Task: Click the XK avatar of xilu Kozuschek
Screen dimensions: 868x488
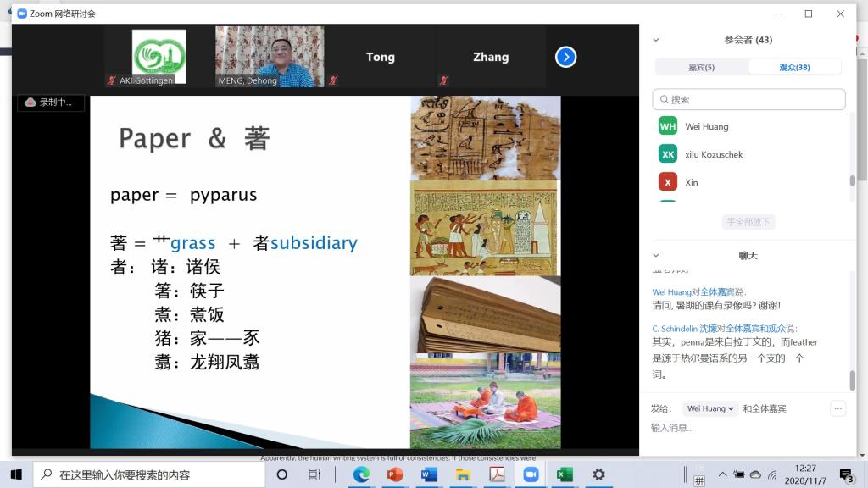Action: [668, 154]
